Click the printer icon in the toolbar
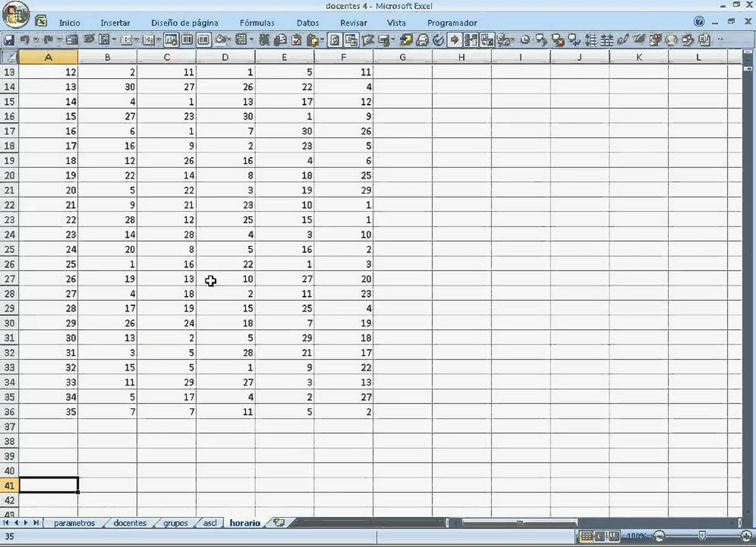The image size is (756, 547). [x=422, y=40]
